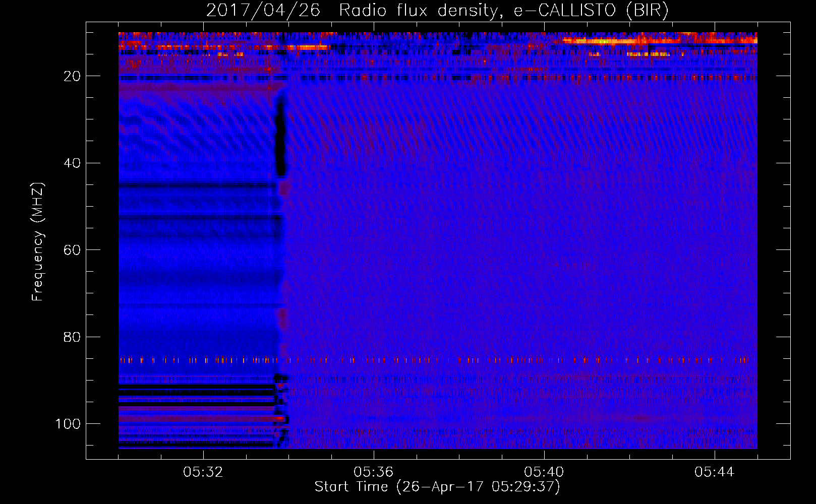Click the 05:36 time tick label
The height and width of the screenshot is (504, 816).
coord(374,472)
